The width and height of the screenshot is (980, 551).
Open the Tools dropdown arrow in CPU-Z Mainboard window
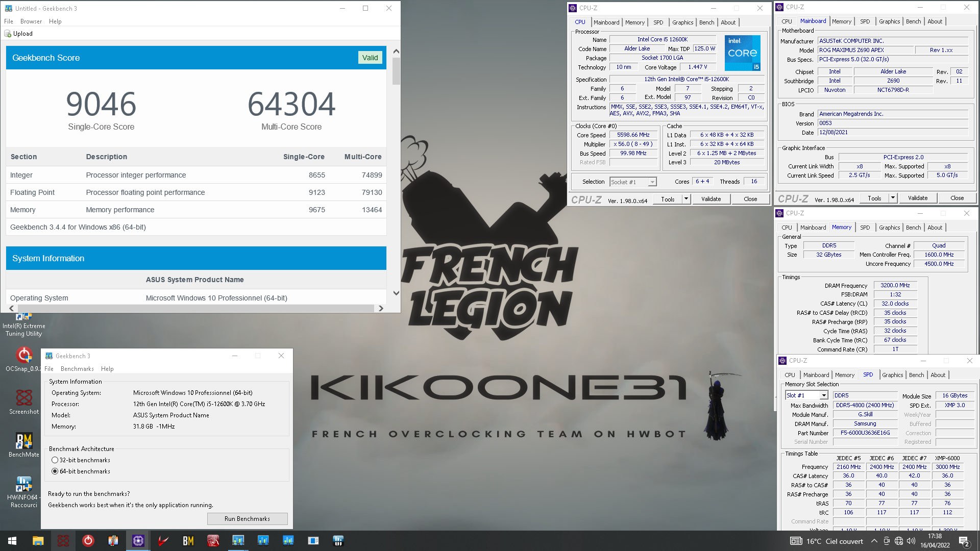click(893, 198)
